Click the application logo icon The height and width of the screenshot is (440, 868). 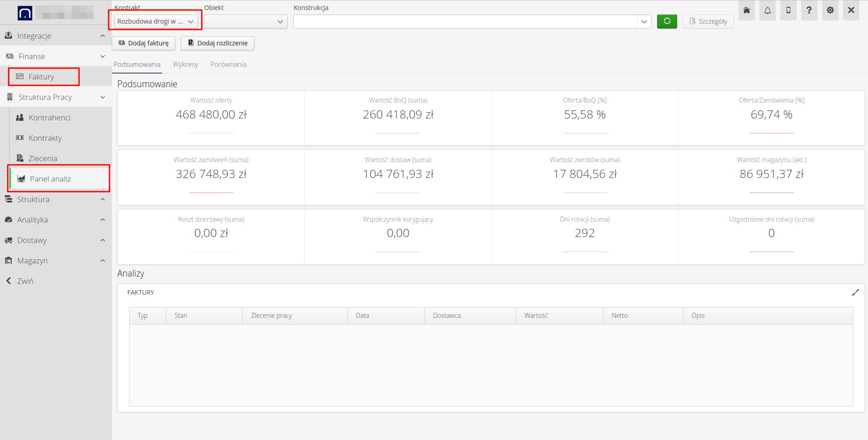pos(25,13)
